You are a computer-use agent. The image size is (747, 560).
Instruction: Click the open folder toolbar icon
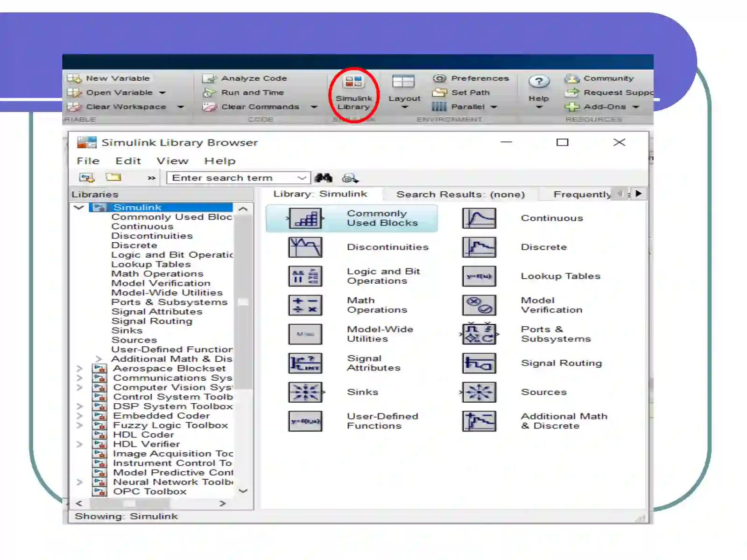(x=113, y=177)
